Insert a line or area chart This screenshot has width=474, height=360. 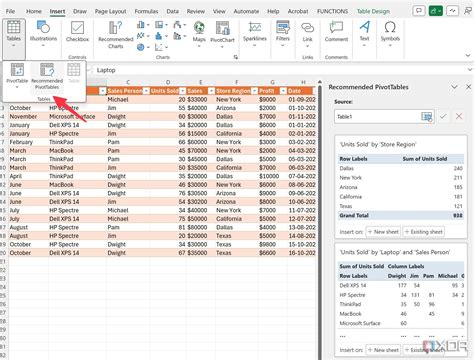(143, 36)
